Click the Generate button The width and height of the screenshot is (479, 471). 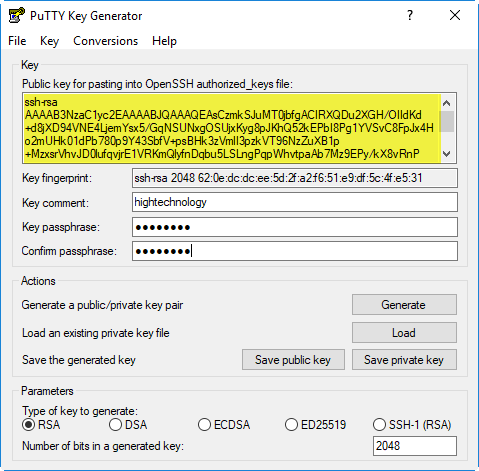point(404,304)
